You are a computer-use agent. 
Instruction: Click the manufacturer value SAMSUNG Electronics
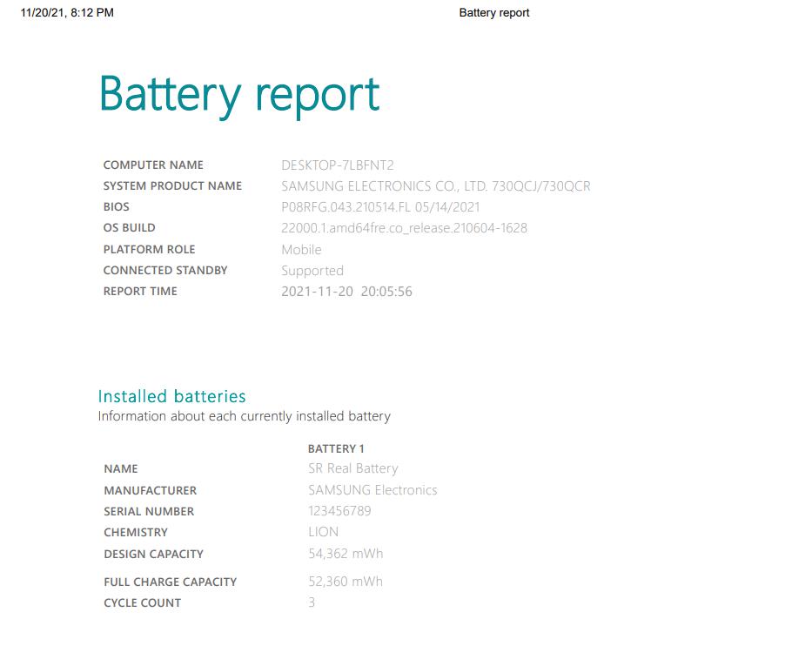coord(372,490)
